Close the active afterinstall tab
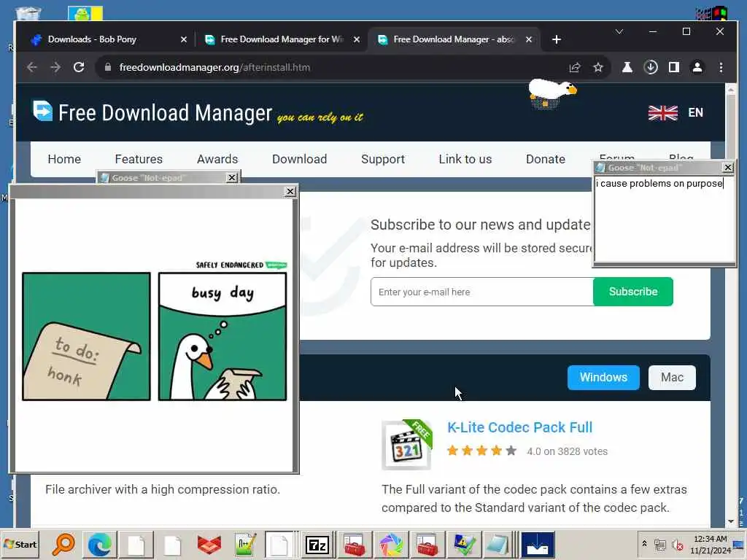The width and height of the screenshot is (747, 560). coord(529,39)
